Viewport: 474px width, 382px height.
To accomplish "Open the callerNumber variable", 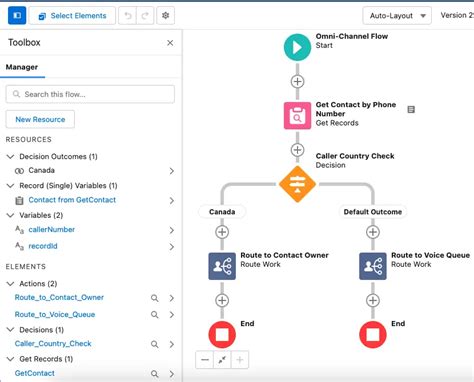I will pos(52,229).
